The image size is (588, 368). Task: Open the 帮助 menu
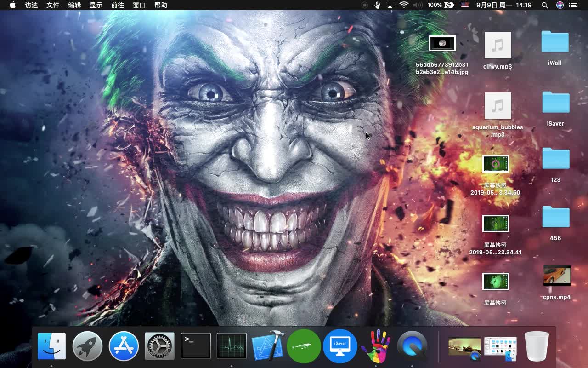[161, 5]
